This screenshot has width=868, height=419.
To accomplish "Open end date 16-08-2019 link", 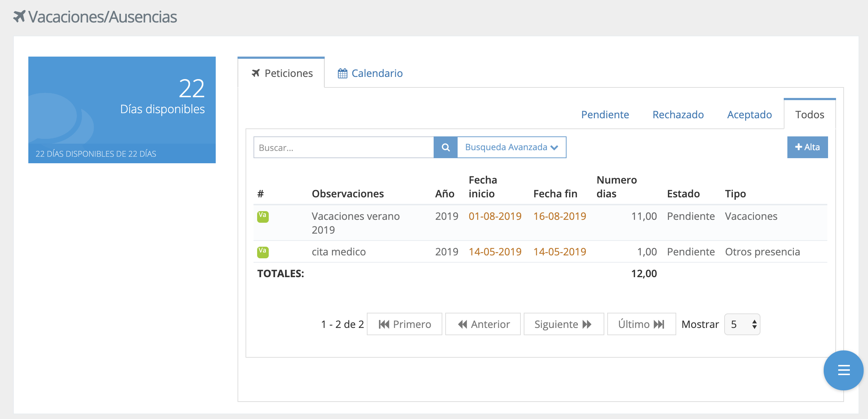I will (x=560, y=217).
